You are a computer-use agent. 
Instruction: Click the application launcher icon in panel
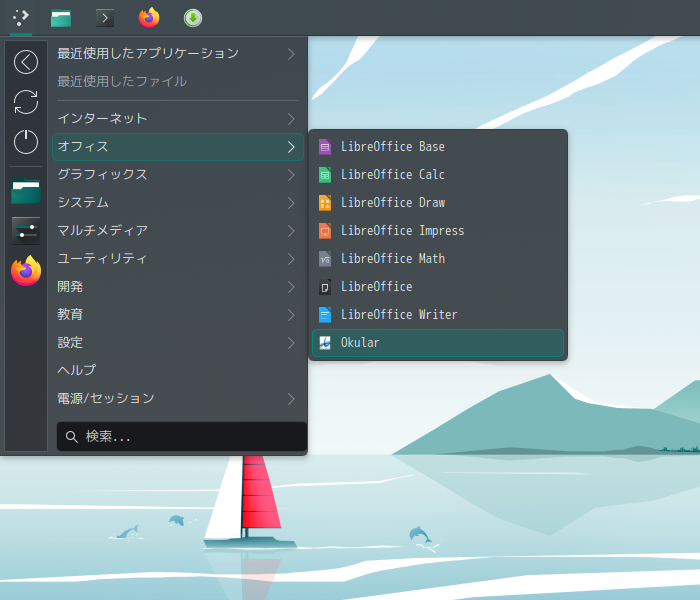21,18
